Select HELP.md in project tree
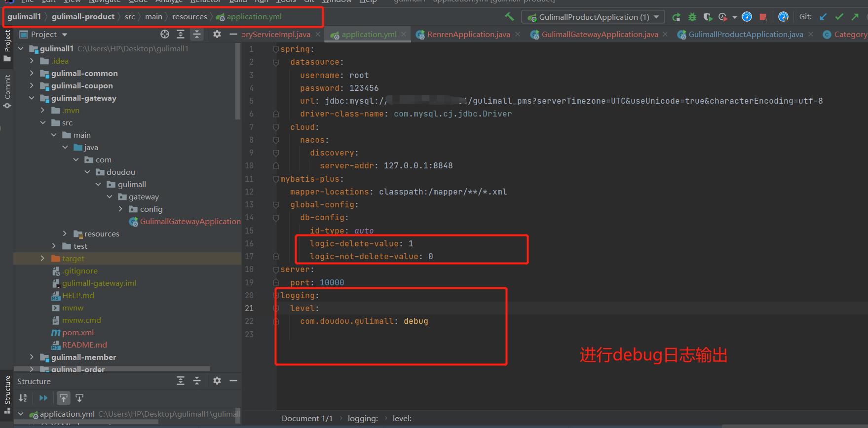 [73, 296]
